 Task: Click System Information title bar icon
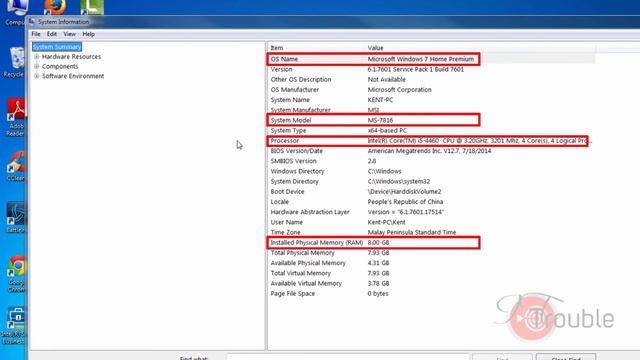point(31,22)
